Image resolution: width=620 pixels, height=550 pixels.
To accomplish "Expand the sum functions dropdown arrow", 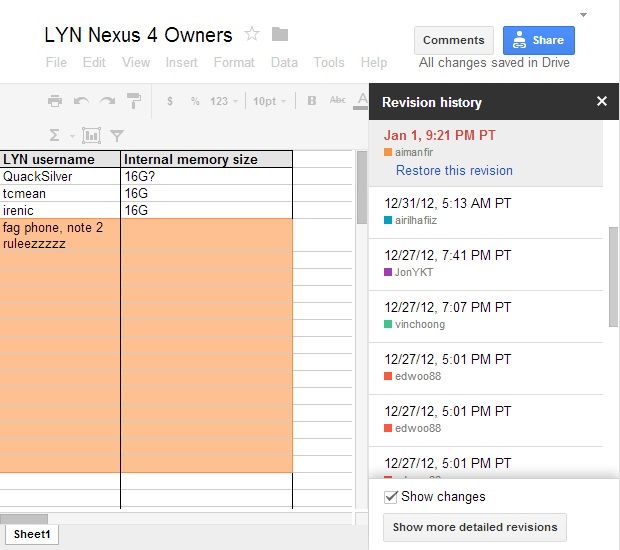I will point(70,136).
